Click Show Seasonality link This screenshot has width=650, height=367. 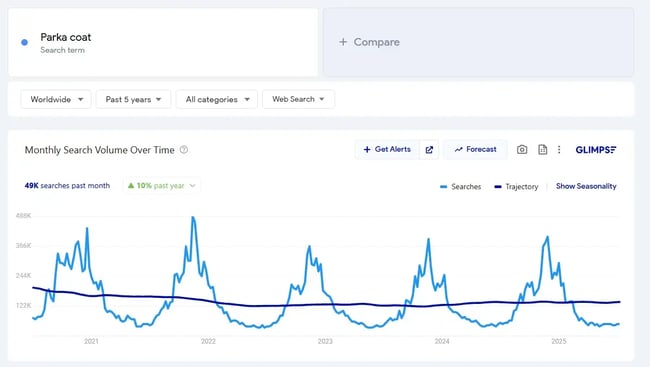point(586,186)
